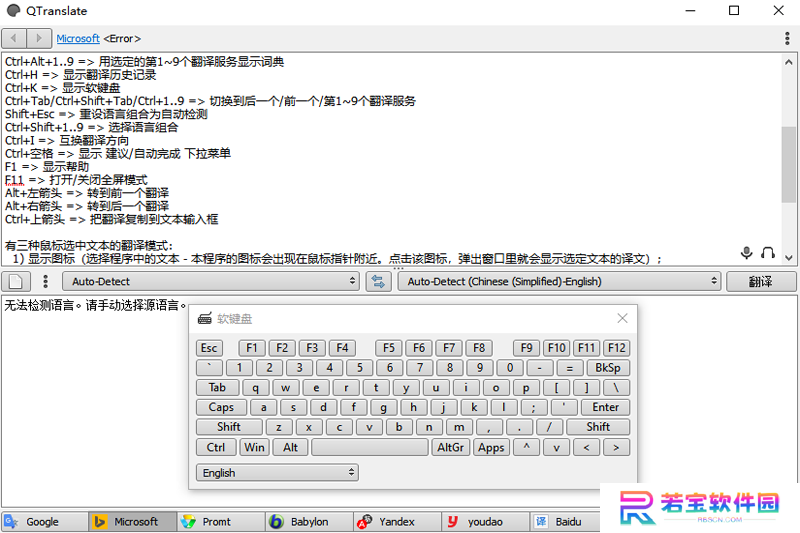Screen dimensions: 800x533
Task: Toggle the AltGr key on soft keyboard
Action: point(451,447)
